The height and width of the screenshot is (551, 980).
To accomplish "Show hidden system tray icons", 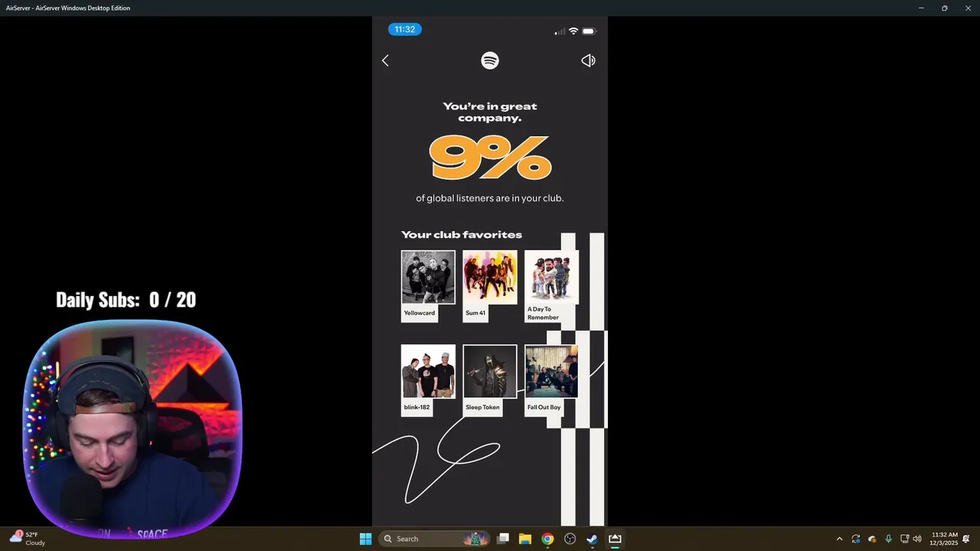I will point(839,539).
